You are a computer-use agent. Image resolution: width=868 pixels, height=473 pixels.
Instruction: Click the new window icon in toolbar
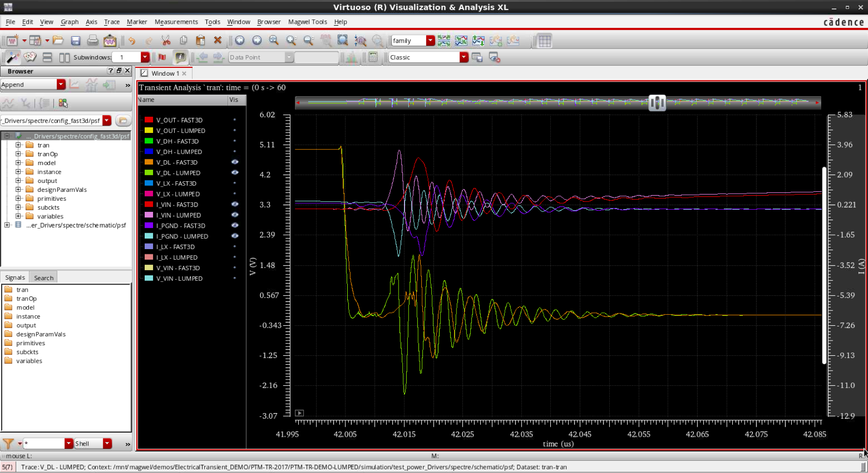pos(12,40)
